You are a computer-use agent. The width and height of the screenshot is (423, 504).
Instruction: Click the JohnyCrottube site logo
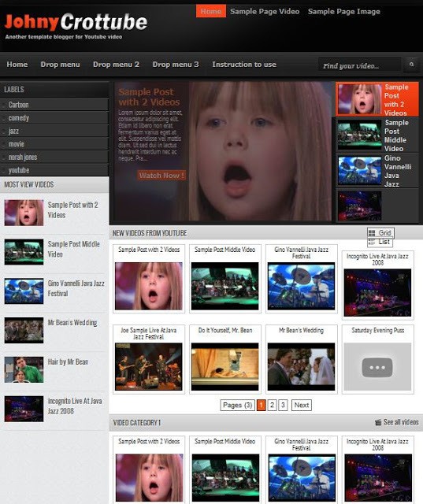coord(76,22)
